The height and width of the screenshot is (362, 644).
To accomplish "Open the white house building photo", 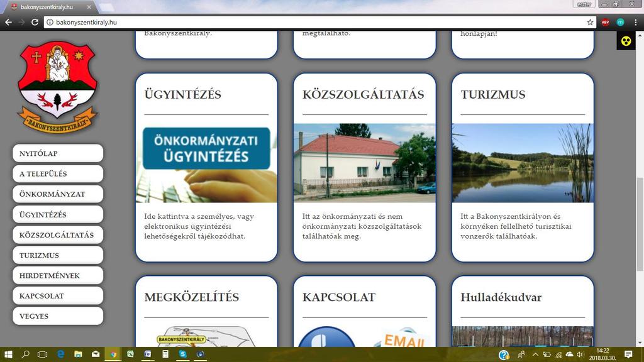I will pos(365,163).
